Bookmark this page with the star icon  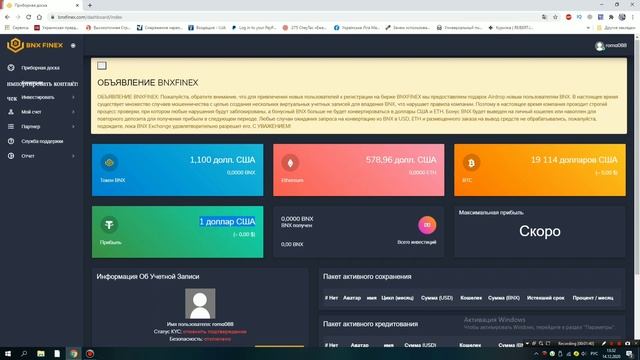[555, 17]
